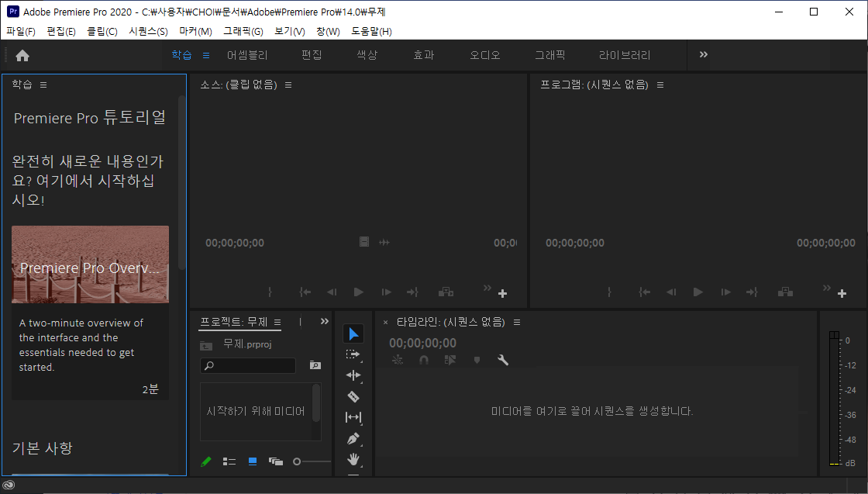Switch Project panel to Freeform view
This screenshot has height=494, width=868.
[x=276, y=461]
